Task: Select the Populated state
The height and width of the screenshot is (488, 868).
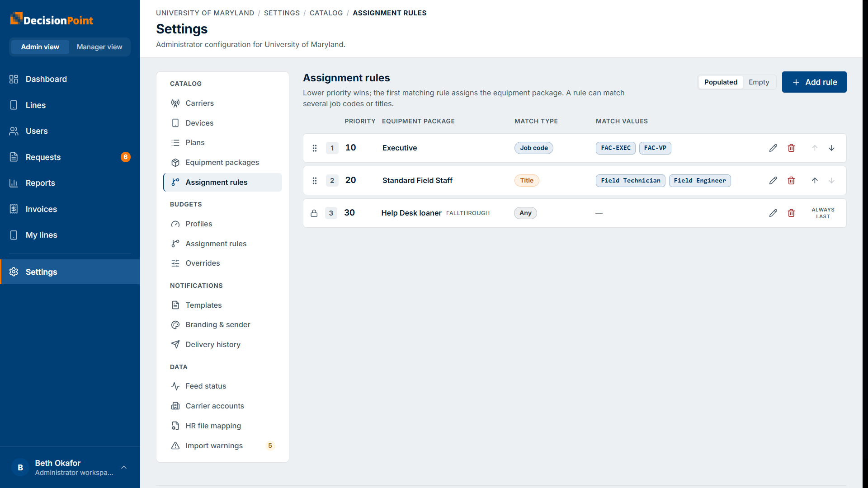Action: click(721, 82)
